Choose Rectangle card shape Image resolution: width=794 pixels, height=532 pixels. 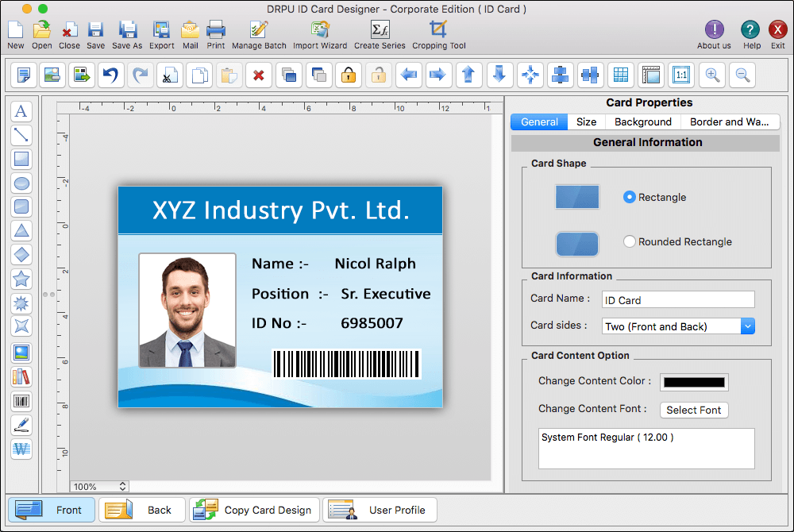(630, 198)
